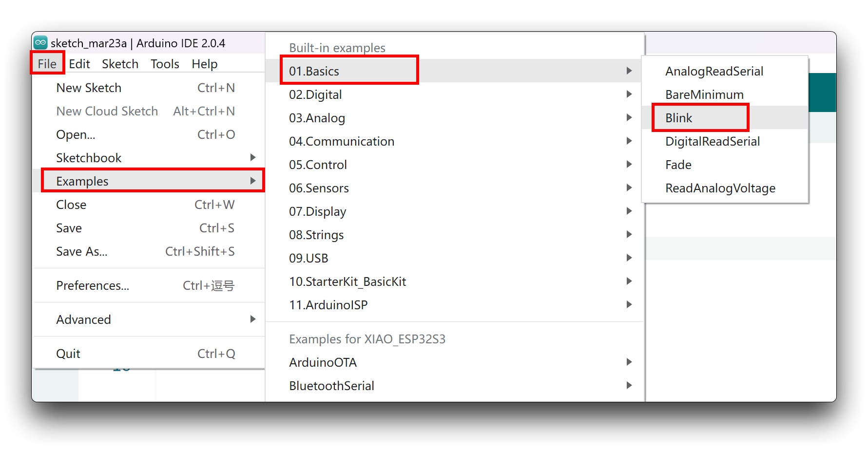Viewport: 868px width, 449px height.
Task: Open the BareMinimum example
Action: (725, 94)
